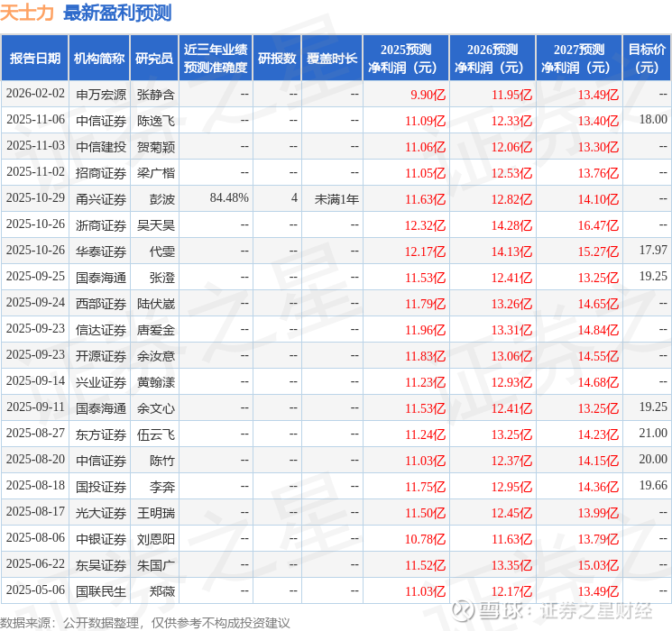Click target price 20.00
The width and height of the screenshot is (672, 631).
(653, 459)
